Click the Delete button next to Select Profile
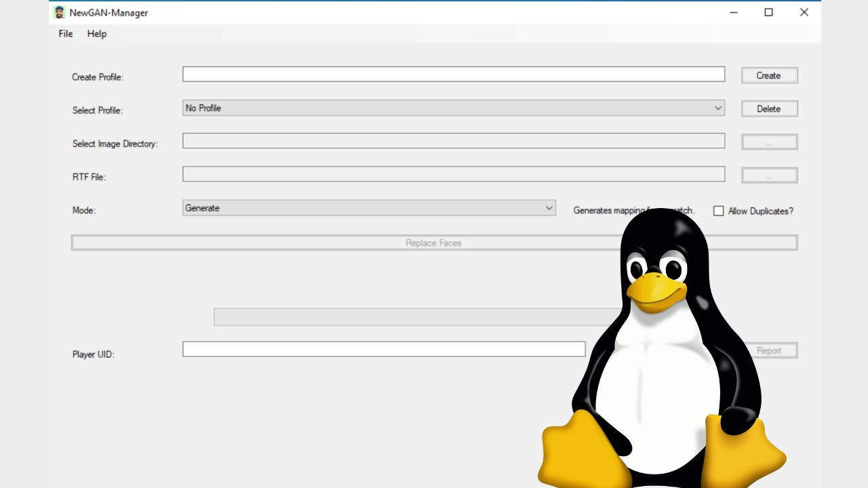Image resolution: width=868 pixels, height=488 pixels. click(769, 108)
